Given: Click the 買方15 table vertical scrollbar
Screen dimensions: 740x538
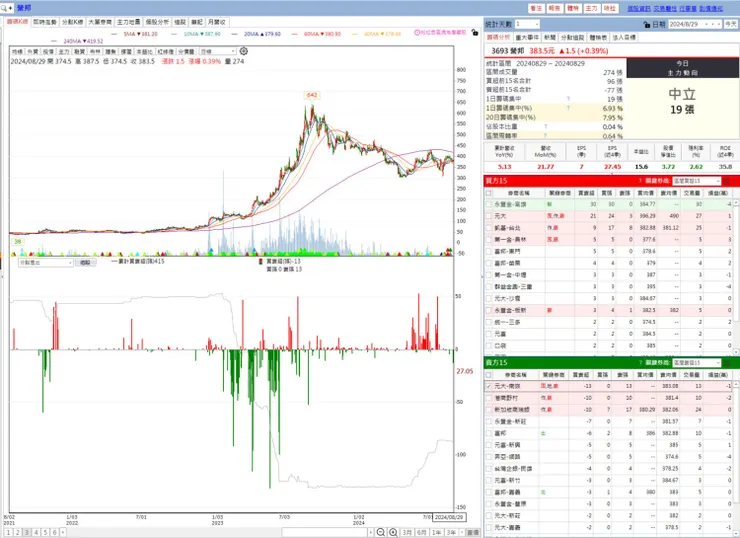Looking at the screenshot, I should click(735, 277).
